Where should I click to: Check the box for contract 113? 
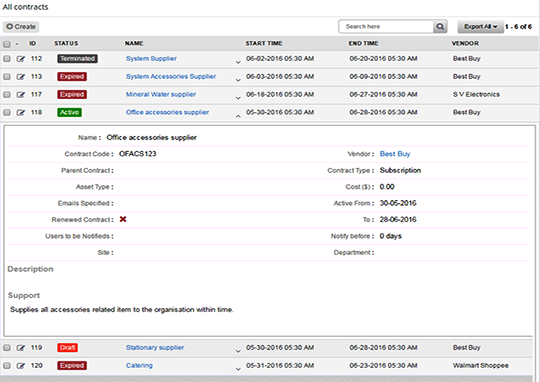7,77
